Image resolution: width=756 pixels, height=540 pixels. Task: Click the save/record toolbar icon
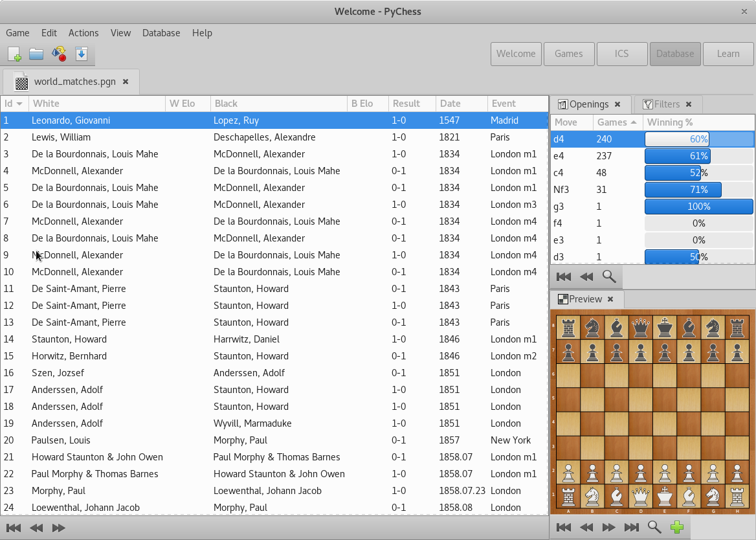[x=59, y=54]
